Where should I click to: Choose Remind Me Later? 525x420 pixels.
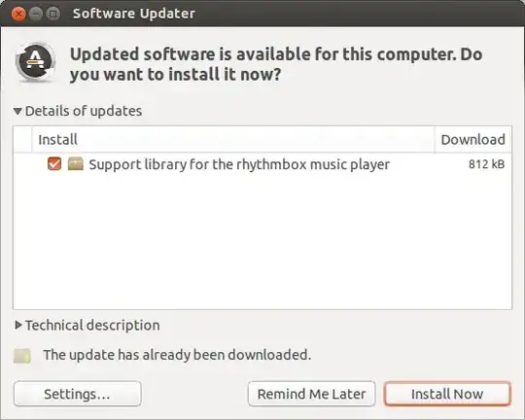pos(311,394)
